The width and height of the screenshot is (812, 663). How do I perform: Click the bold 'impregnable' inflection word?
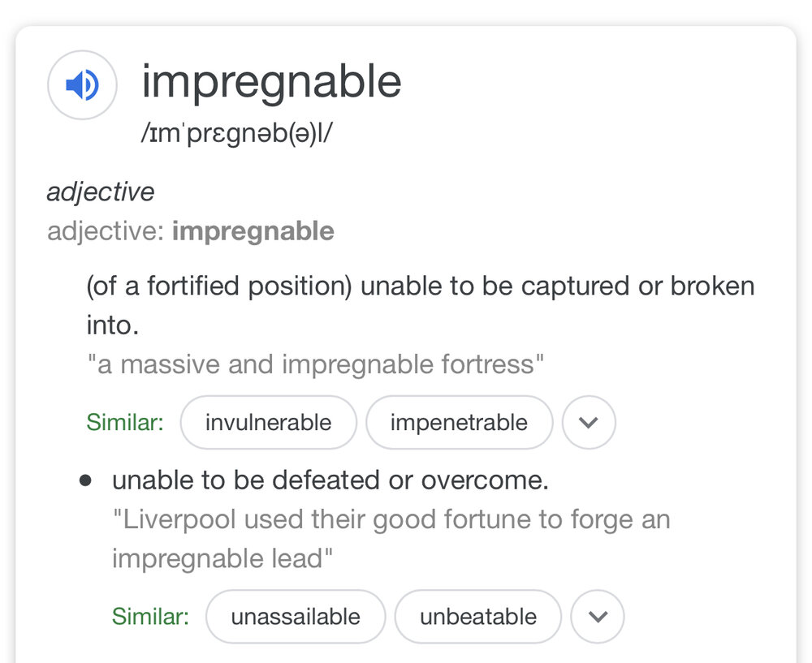point(253,231)
